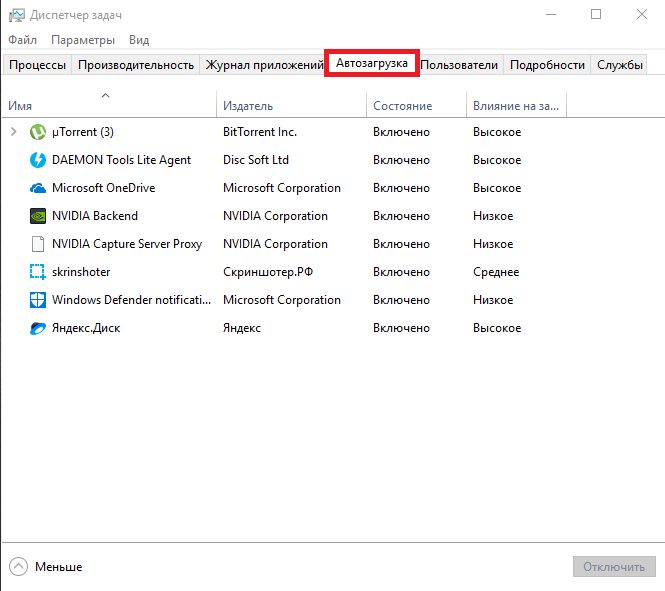Click the skrinshoter dashed-square icon
Viewport: 665px width, 591px height.
38,272
